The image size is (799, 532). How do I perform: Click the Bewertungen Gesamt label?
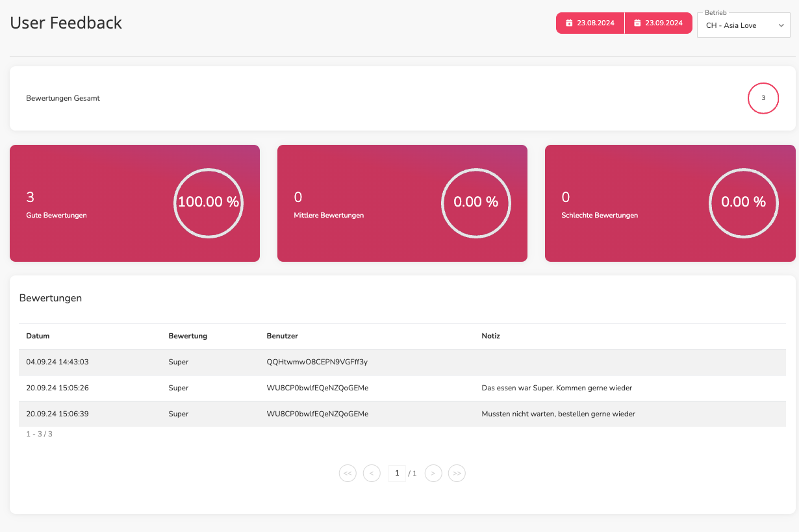tap(63, 98)
